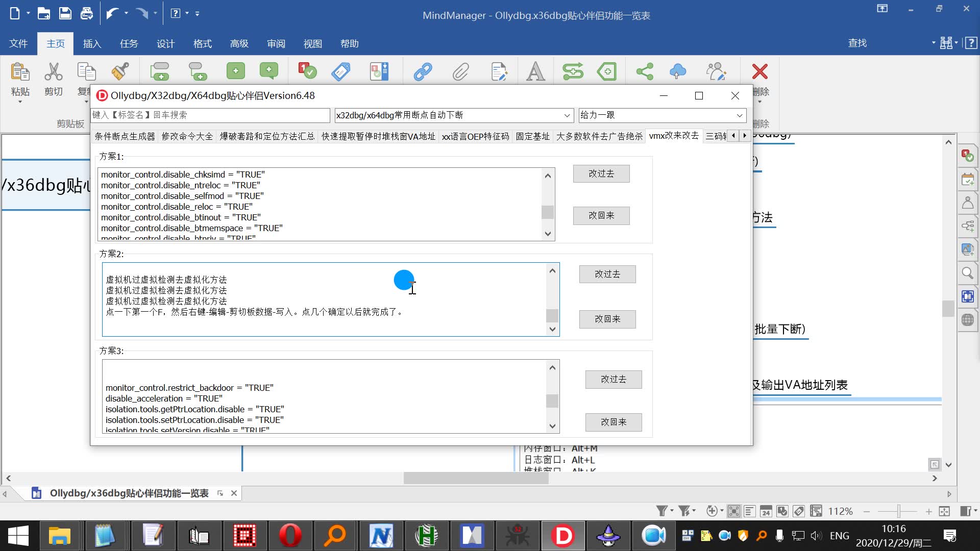
Task: Toggle task priority display in status bar
Action: (x=782, y=511)
